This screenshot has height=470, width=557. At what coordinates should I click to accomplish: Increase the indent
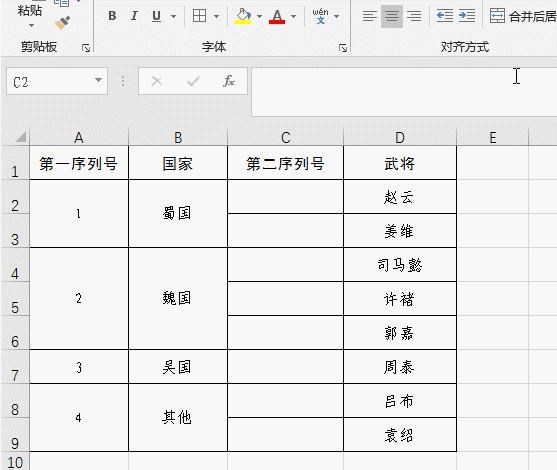click(x=467, y=16)
